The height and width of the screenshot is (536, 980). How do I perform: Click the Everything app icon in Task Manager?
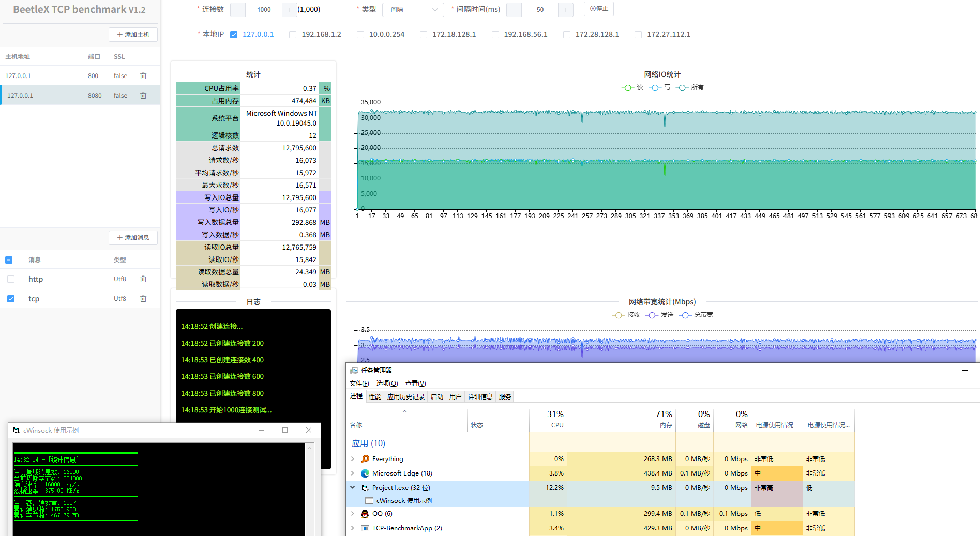pyautogui.click(x=365, y=459)
